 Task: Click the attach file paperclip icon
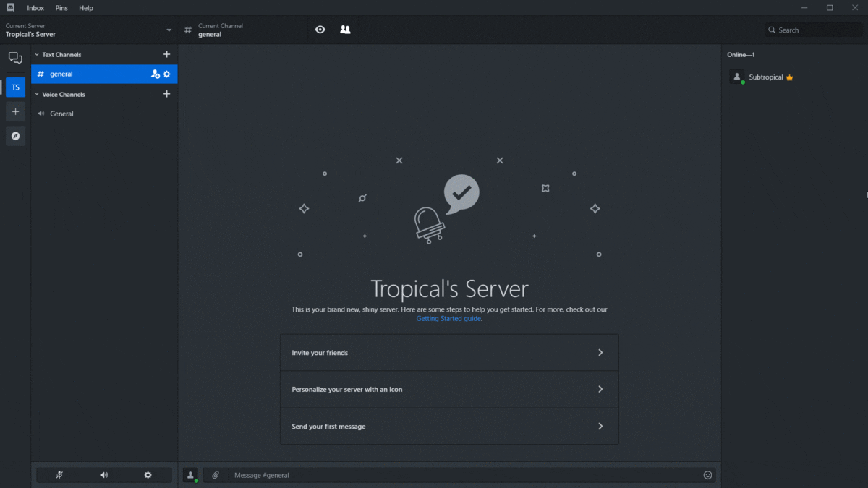[x=215, y=475]
